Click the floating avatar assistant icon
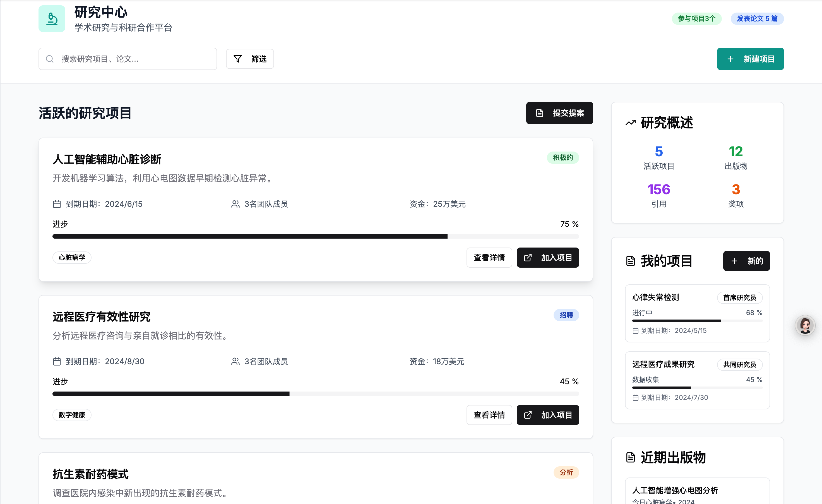The height and width of the screenshot is (504, 822). 805,325
